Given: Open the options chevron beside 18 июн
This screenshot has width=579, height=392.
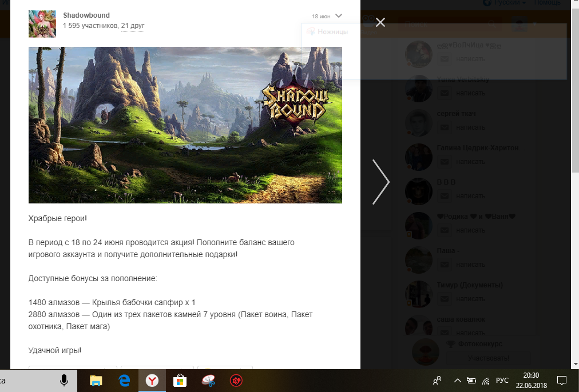Looking at the screenshot, I should coord(339,16).
